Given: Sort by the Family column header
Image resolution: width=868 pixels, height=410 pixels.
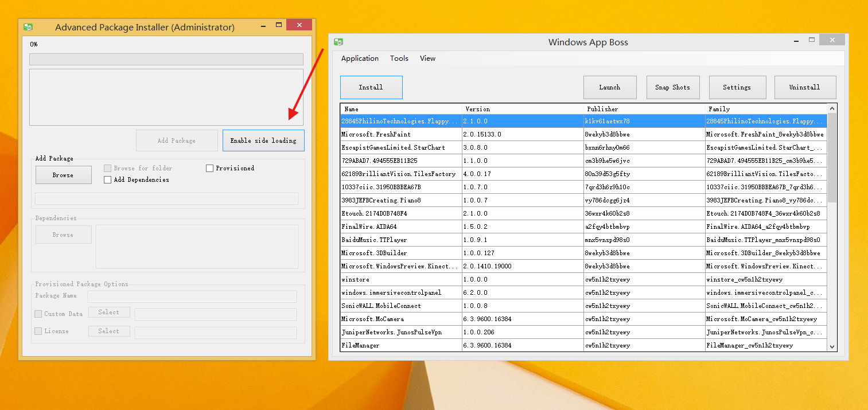Looking at the screenshot, I should tap(766, 109).
